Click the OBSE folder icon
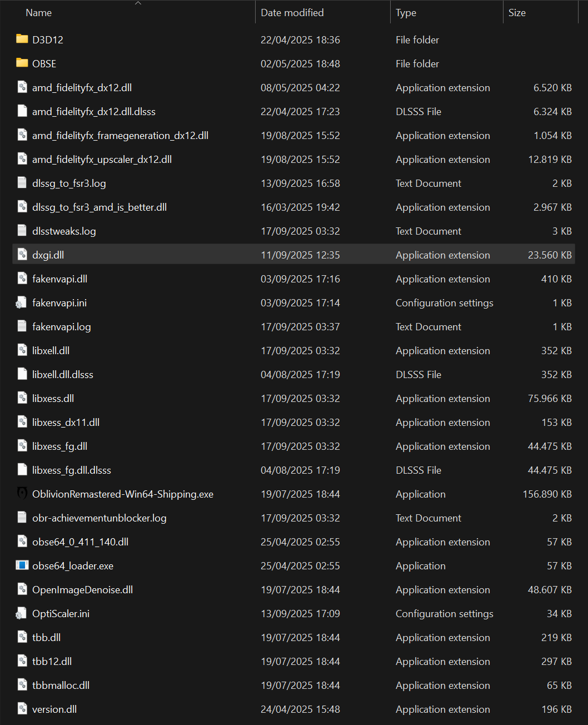The image size is (588, 725). tap(22, 63)
